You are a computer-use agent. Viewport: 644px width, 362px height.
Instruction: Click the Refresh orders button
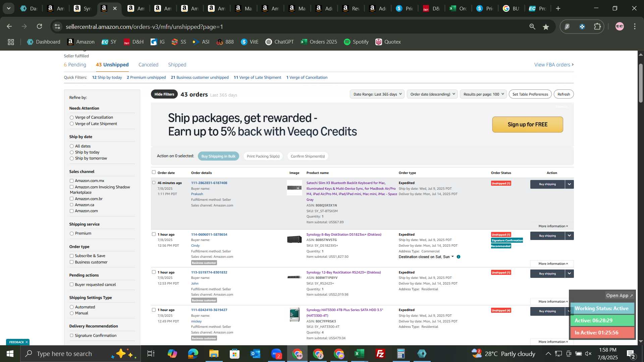(x=563, y=94)
